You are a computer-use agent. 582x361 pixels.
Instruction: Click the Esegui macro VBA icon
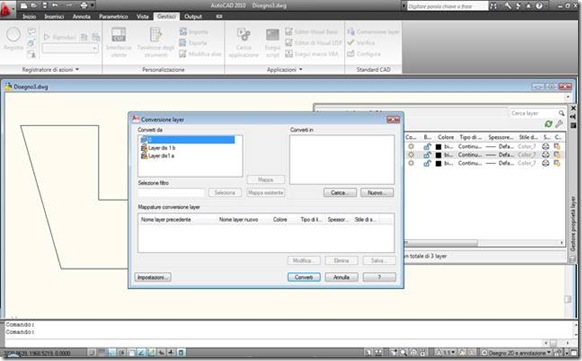(289, 54)
